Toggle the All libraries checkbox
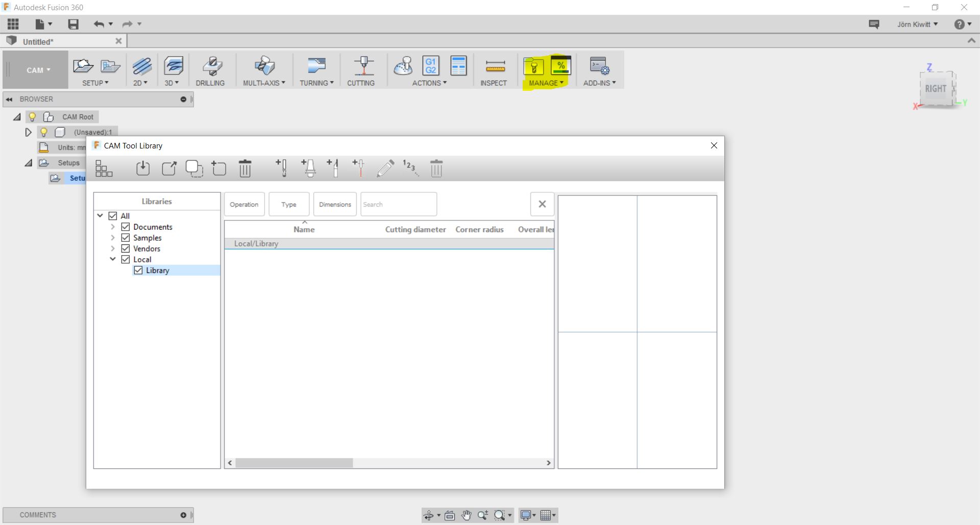Image resolution: width=980 pixels, height=525 pixels. [x=113, y=216]
